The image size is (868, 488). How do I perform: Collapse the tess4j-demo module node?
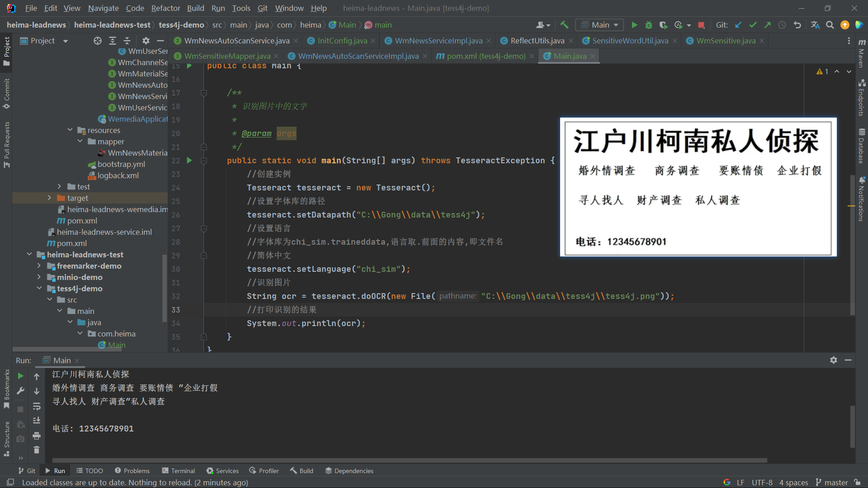click(x=39, y=288)
